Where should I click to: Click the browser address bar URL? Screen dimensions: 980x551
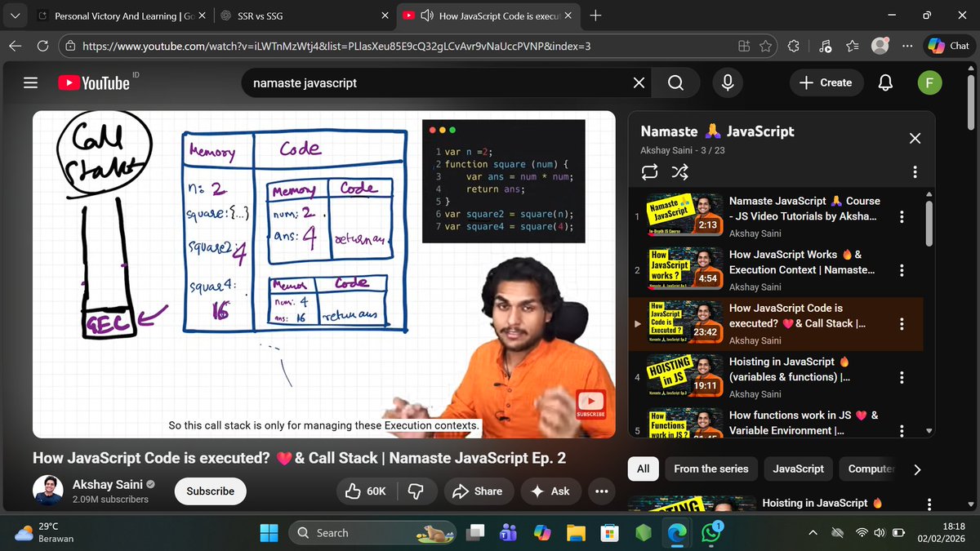click(336, 47)
